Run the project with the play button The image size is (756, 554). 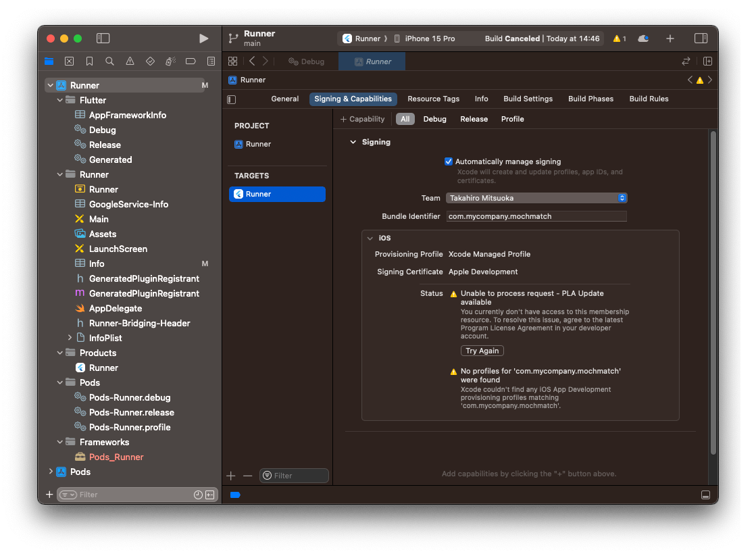(203, 39)
